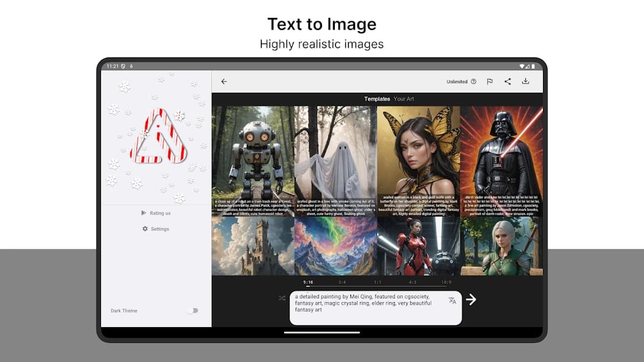Tap the battery status icon
Viewport: 644px width, 362px height.
[533, 66]
